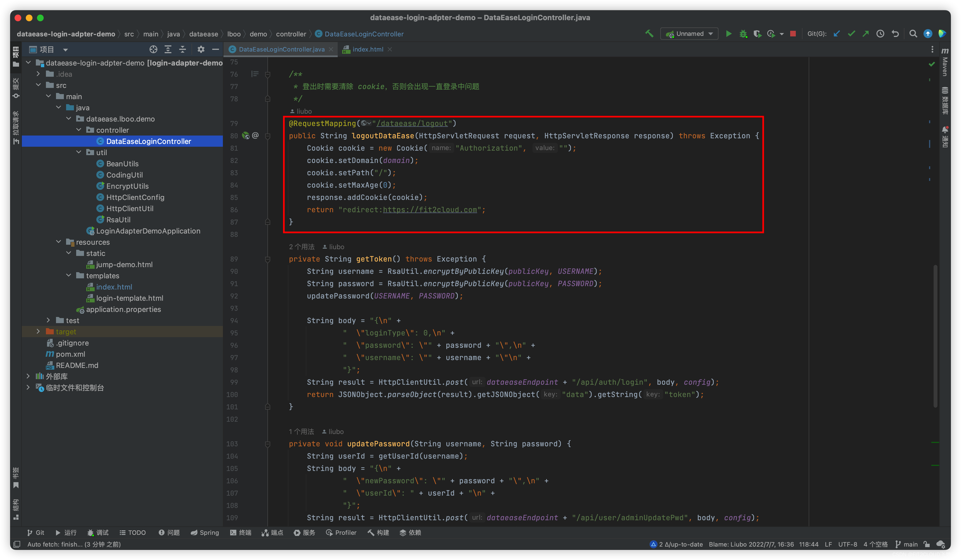Click the green Run button in toolbar
961x560 pixels.
click(728, 34)
